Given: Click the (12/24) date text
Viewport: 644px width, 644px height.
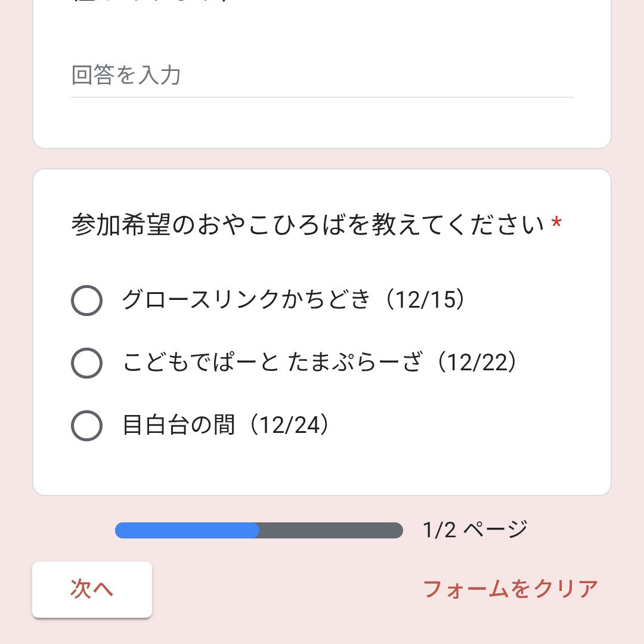Looking at the screenshot, I should (x=289, y=426).
